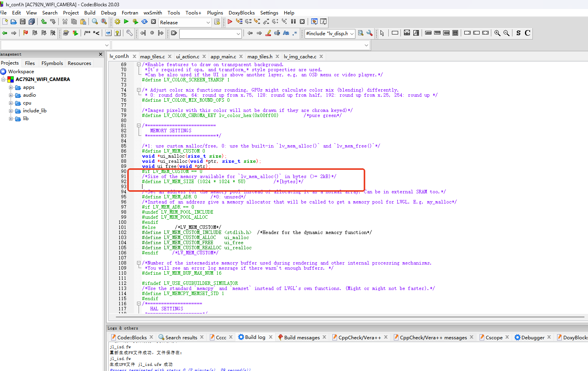The height and width of the screenshot is (371, 588).
Task: Open the Search menu
Action: click(50, 13)
